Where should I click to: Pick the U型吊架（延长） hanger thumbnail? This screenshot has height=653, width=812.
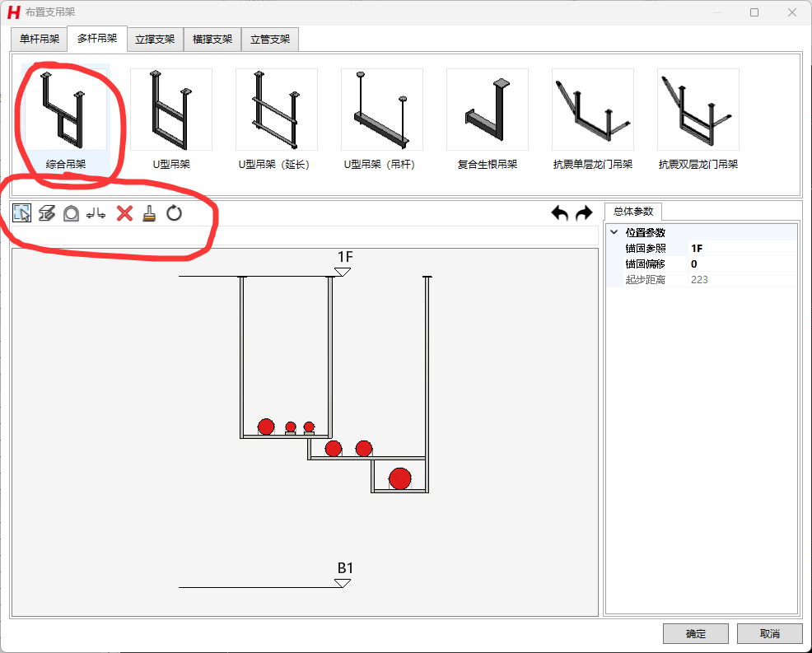click(x=277, y=110)
